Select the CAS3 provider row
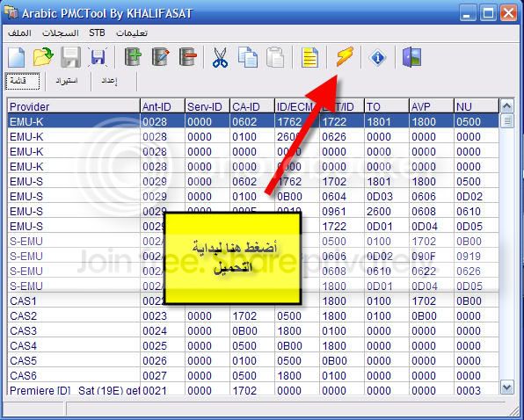The width and height of the screenshot is (524, 420). pyautogui.click(x=253, y=331)
